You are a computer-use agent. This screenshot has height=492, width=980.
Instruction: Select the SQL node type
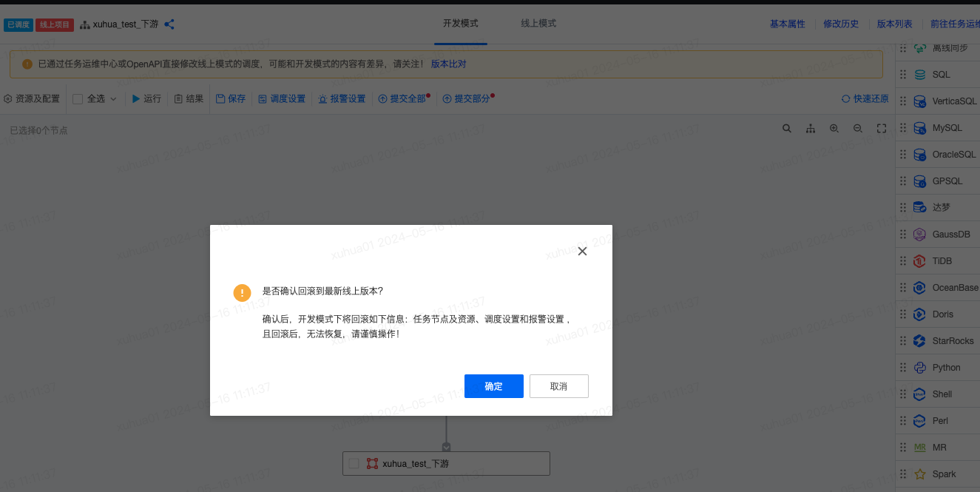(938, 75)
